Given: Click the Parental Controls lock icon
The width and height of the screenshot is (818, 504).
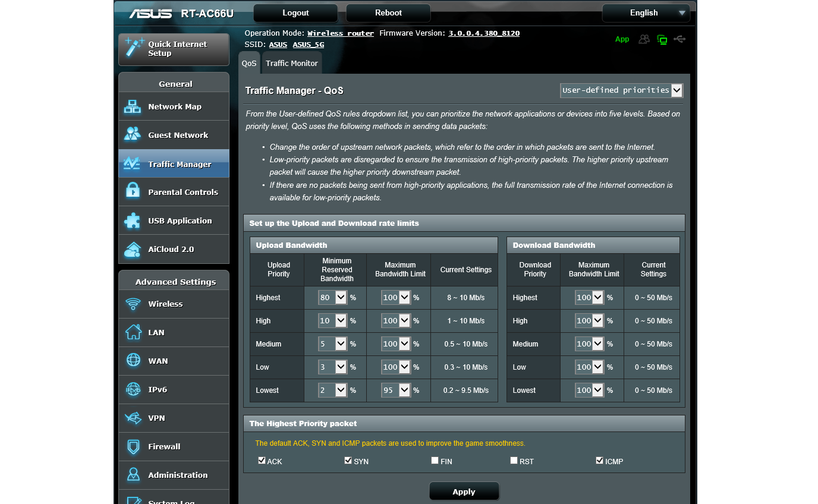Looking at the screenshot, I should (133, 191).
